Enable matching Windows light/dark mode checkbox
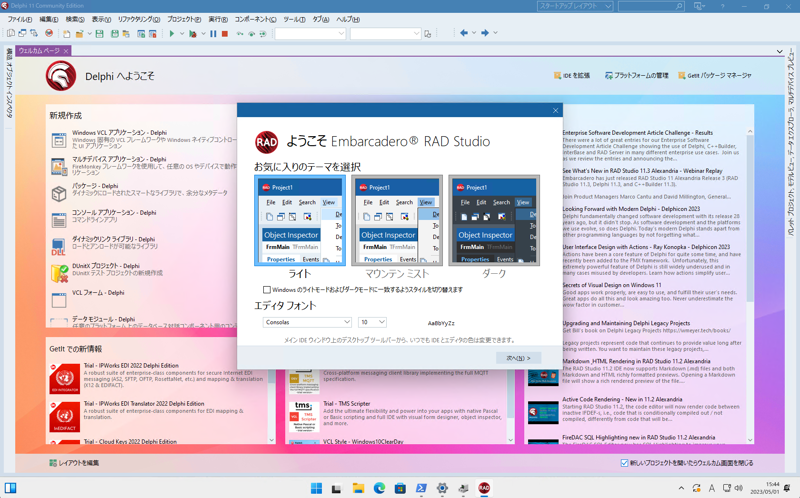Viewport: 800px width, 498px height. pos(267,290)
